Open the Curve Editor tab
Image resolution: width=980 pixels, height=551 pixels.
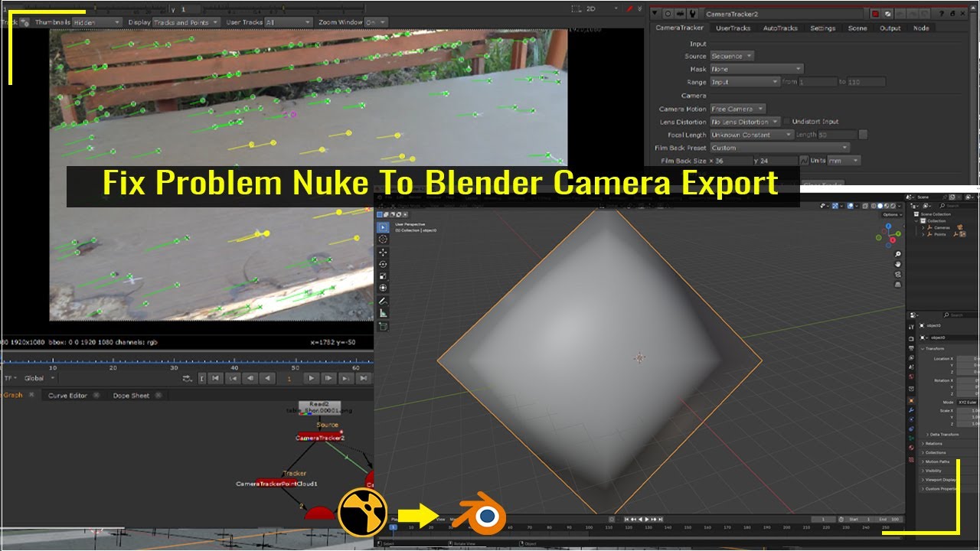(x=67, y=396)
